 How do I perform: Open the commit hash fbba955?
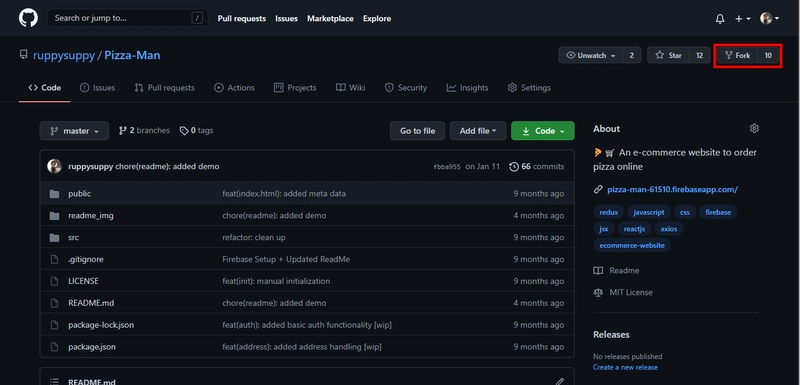pyautogui.click(x=447, y=167)
